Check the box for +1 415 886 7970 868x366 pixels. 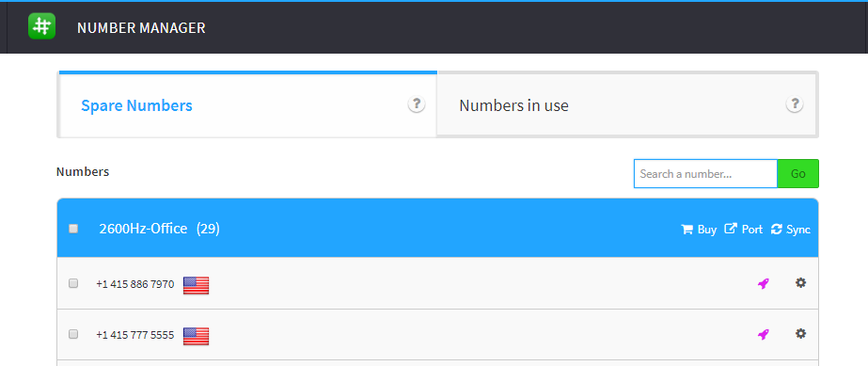[73, 283]
